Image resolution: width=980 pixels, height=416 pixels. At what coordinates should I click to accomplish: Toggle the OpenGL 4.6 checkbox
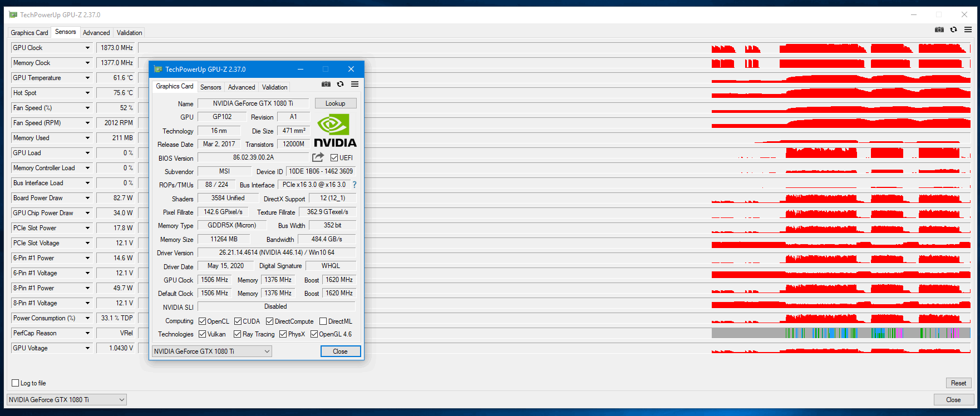coord(314,334)
